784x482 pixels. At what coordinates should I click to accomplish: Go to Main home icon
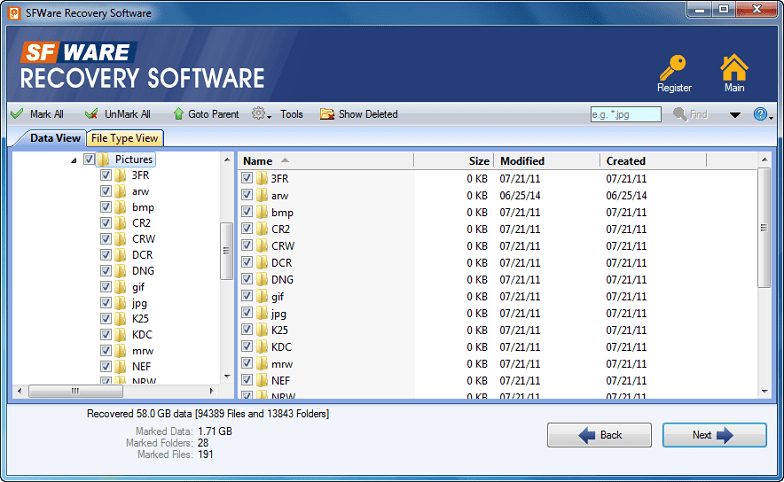point(734,68)
